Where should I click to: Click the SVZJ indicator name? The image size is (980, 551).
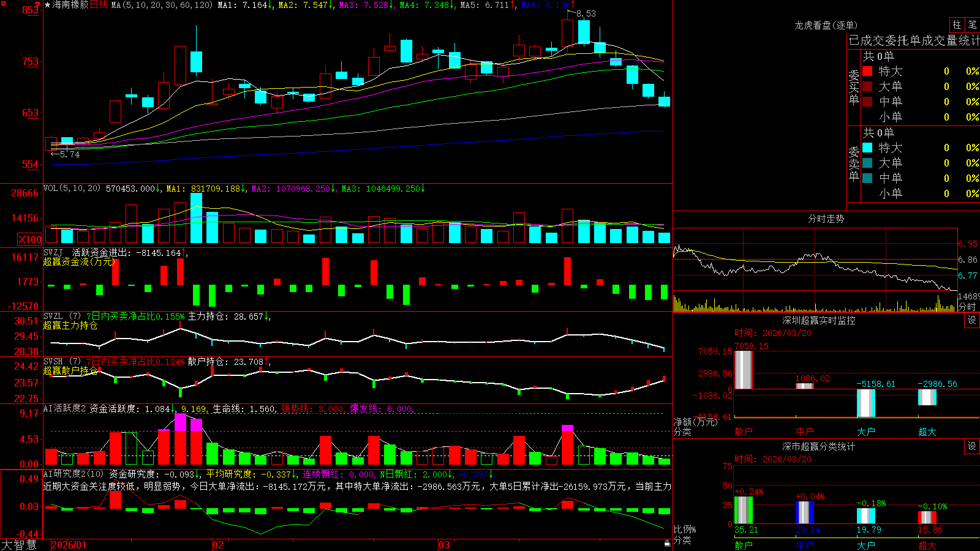[53, 252]
